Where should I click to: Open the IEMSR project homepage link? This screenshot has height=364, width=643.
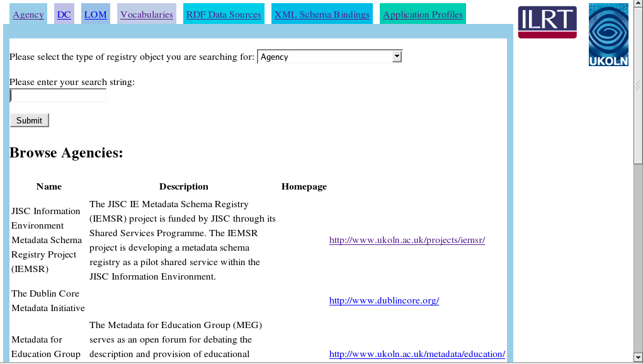tap(407, 240)
